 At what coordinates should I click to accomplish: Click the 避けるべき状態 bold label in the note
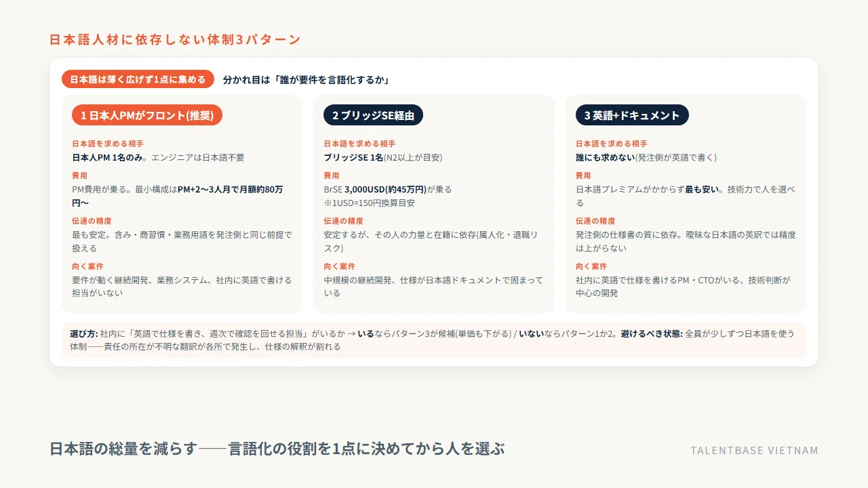[x=652, y=333]
